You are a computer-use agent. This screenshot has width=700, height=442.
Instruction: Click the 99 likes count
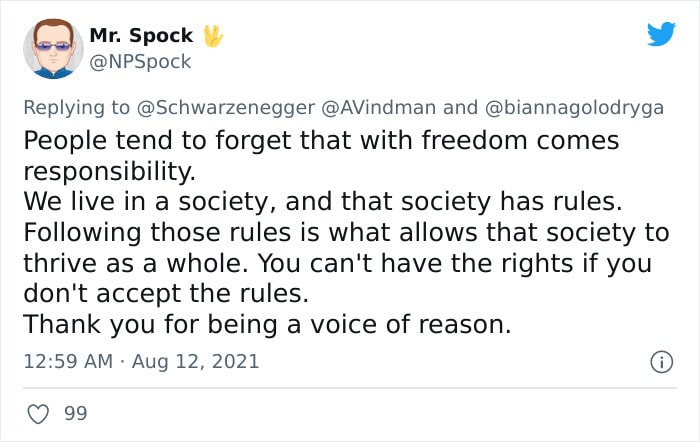pyautogui.click(x=75, y=413)
